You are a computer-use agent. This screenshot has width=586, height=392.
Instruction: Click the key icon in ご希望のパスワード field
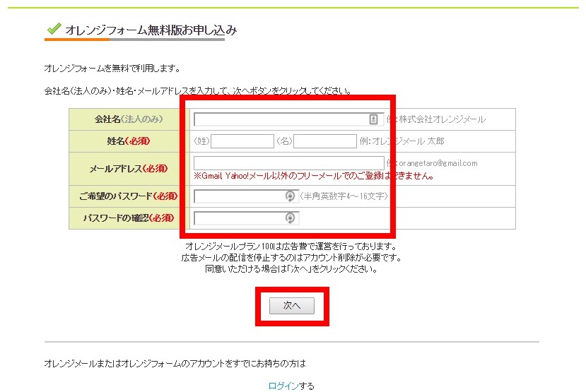pos(289,196)
